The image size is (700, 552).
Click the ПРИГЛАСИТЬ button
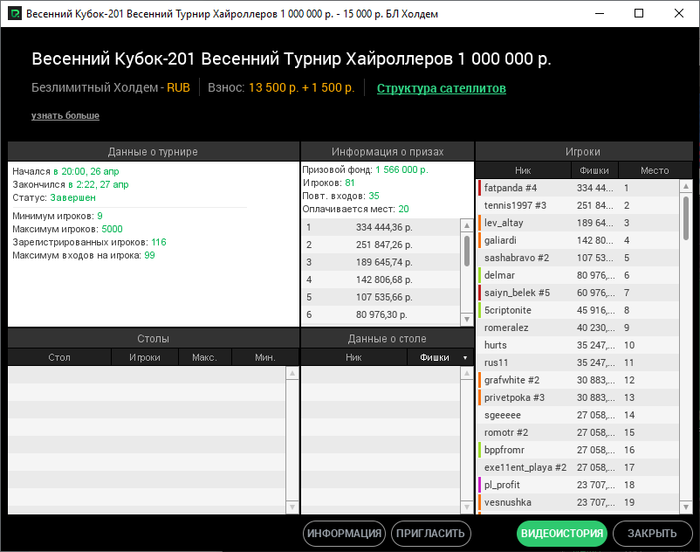(431, 533)
